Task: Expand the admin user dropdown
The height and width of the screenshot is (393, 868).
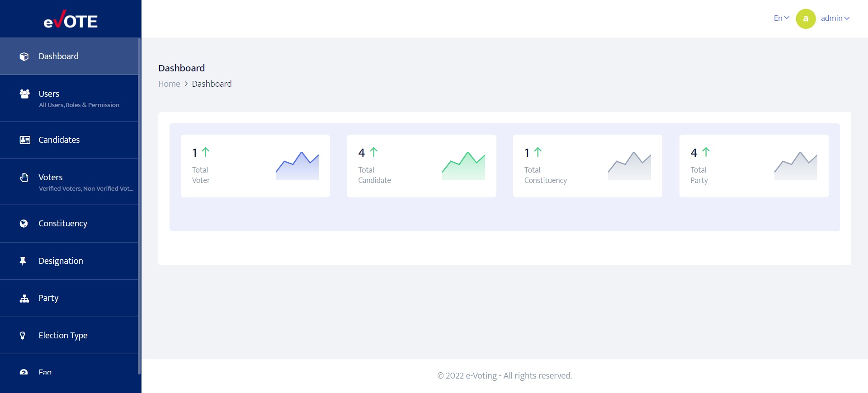Action: (x=835, y=18)
